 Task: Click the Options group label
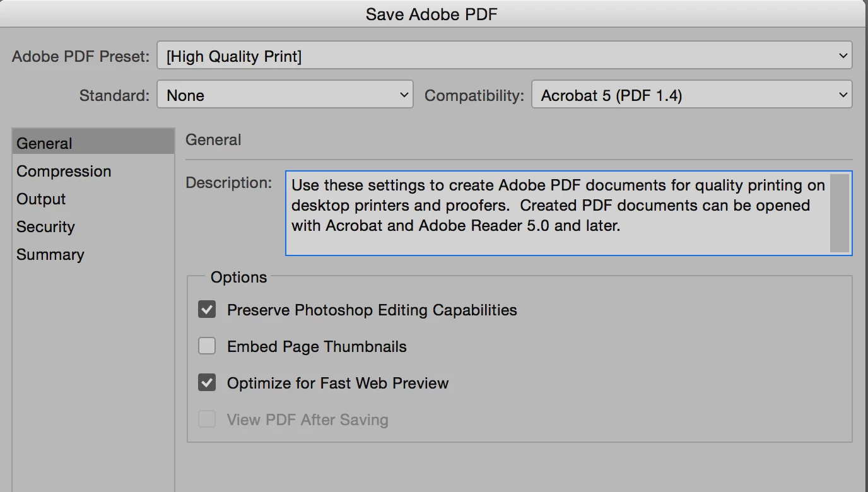click(238, 278)
